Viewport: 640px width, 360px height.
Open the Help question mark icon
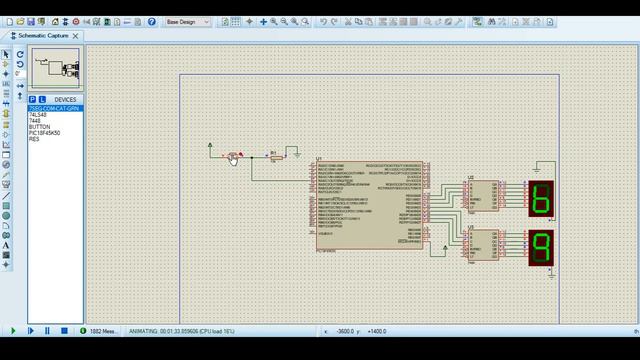coord(151,22)
